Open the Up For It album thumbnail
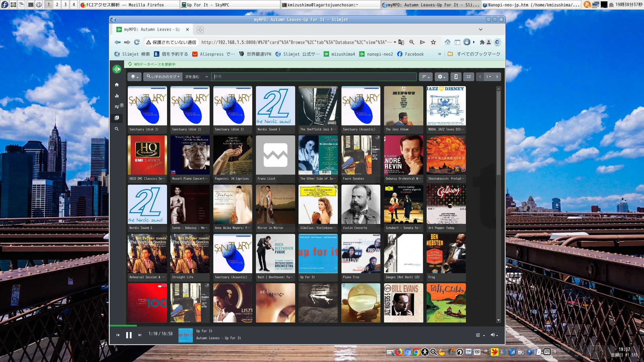This screenshot has height=362, width=644. click(318, 254)
